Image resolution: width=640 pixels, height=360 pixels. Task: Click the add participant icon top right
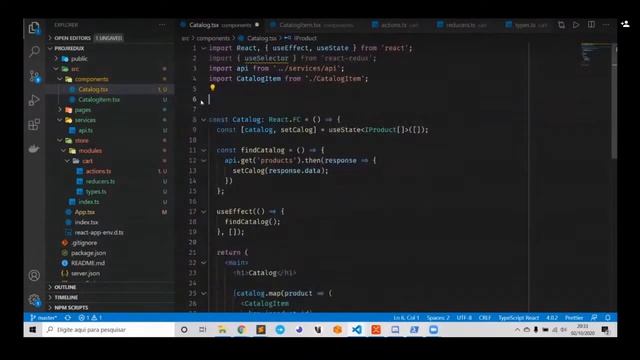coord(625,24)
